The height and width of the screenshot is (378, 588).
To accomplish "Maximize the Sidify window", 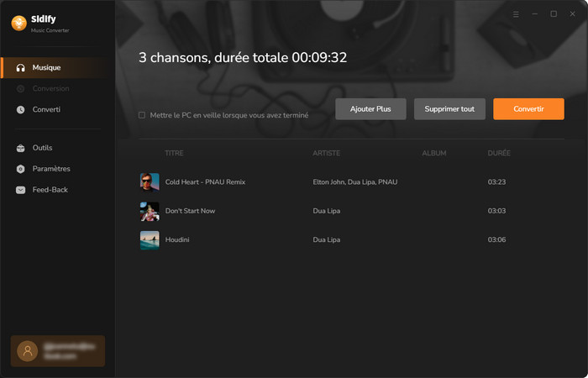I will pyautogui.click(x=554, y=14).
